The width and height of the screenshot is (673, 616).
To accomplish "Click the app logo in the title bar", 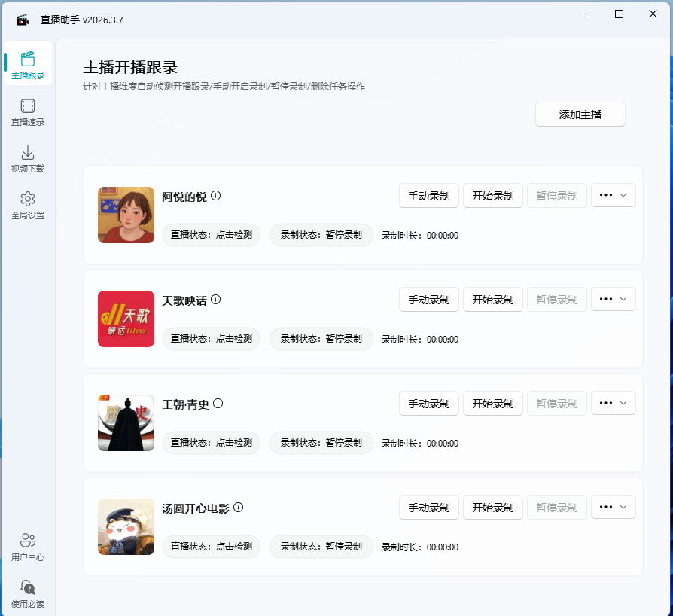I will (x=21, y=18).
